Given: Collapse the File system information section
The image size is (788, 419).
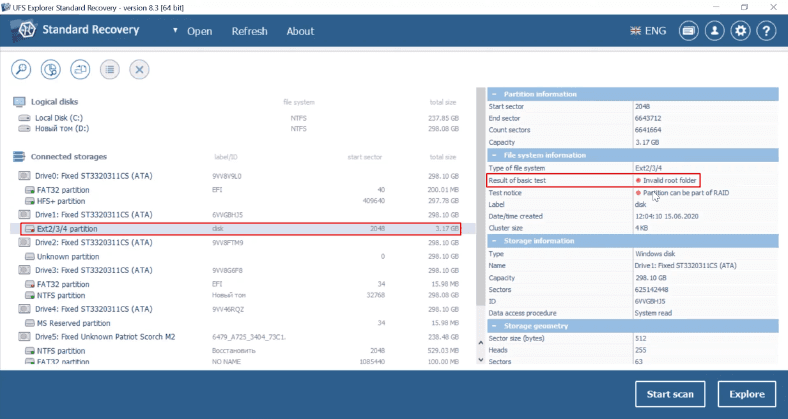Looking at the screenshot, I should tap(495, 155).
